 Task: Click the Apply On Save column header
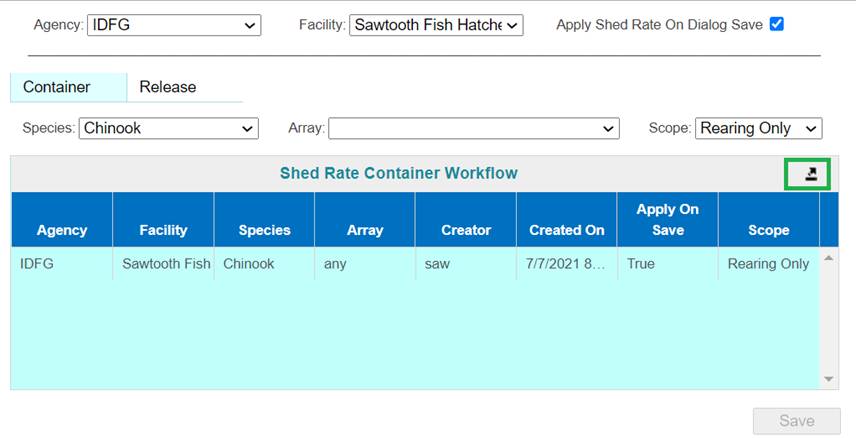click(667, 220)
